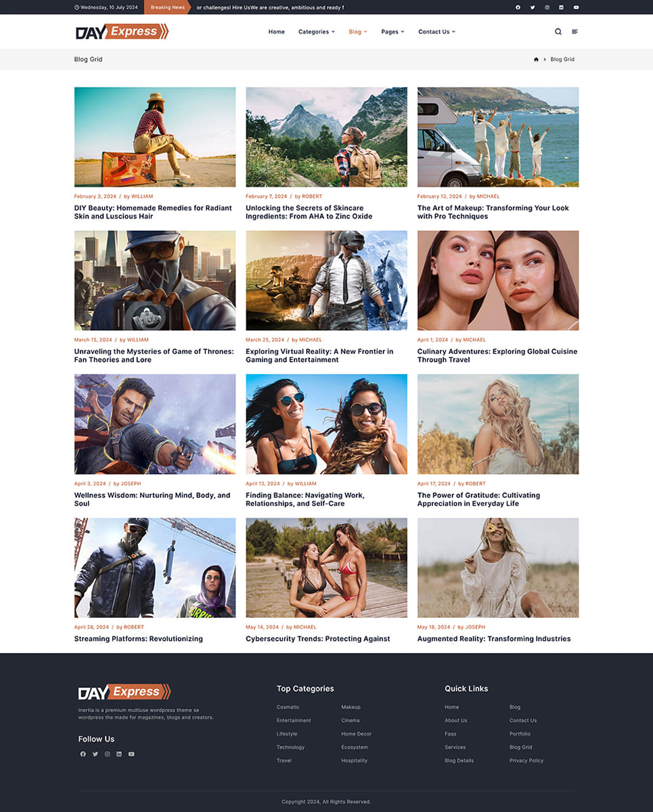Viewport: 653px width, 812px height.
Task: Expand the Contact Us dropdown menu
Action: (436, 31)
